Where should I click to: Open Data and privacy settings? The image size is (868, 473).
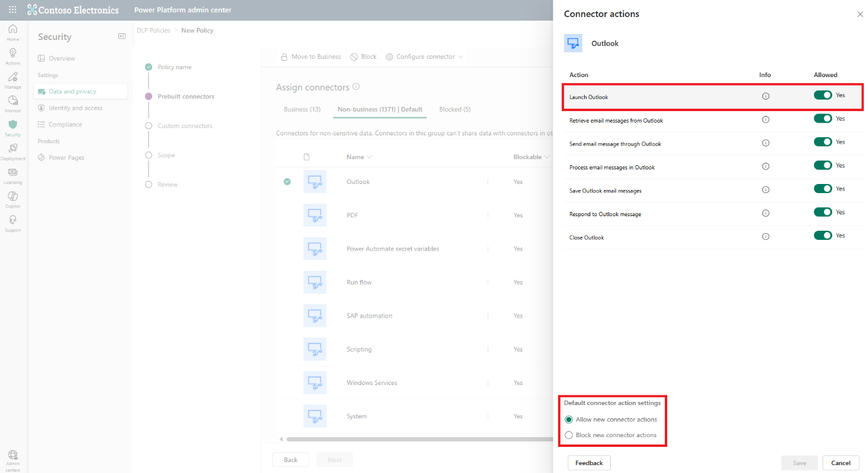81,92
